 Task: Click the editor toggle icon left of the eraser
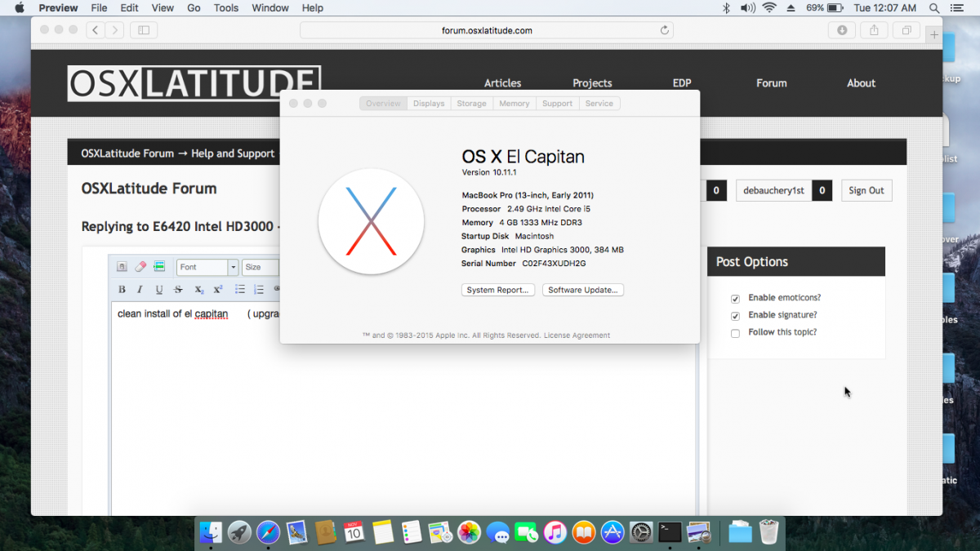coord(122,267)
